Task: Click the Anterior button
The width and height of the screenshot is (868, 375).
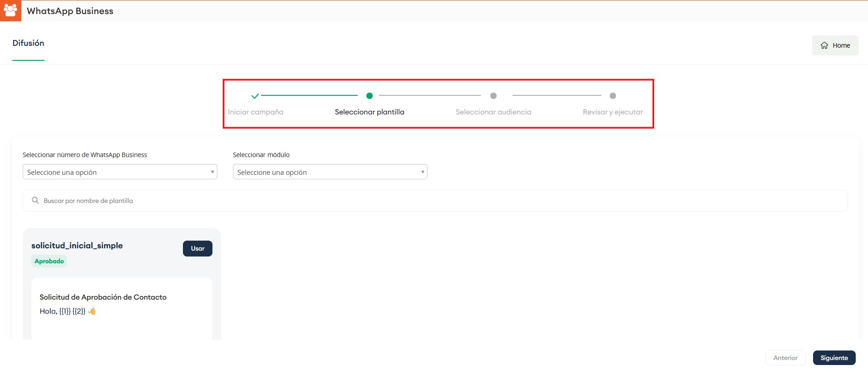Action: tap(785, 358)
